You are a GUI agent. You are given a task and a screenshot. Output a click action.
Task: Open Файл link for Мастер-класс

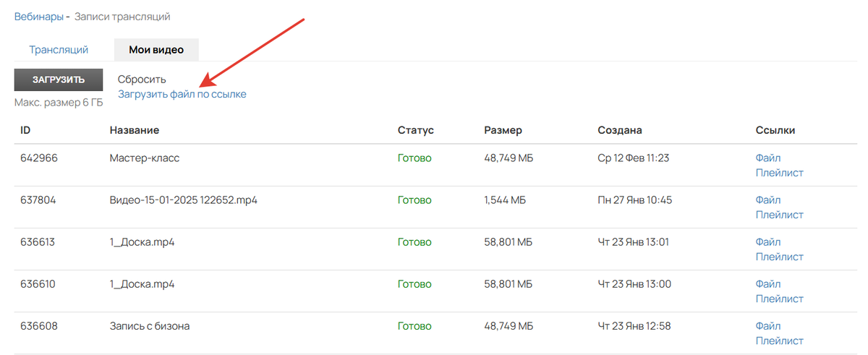coord(768,158)
